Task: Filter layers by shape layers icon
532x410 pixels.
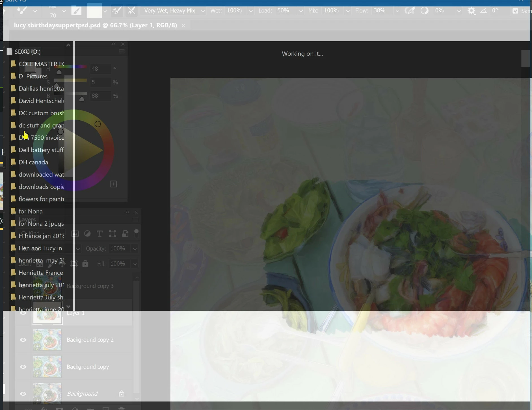Action: pyautogui.click(x=113, y=234)
